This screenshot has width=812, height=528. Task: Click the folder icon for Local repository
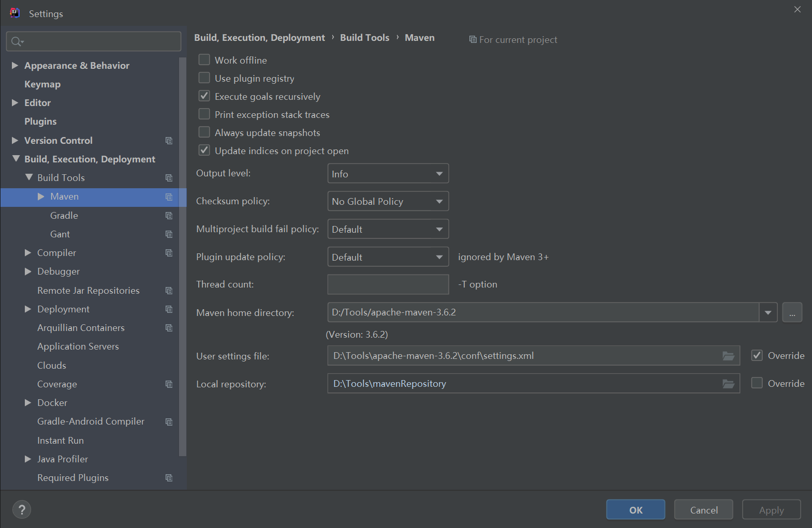(728, 384)
